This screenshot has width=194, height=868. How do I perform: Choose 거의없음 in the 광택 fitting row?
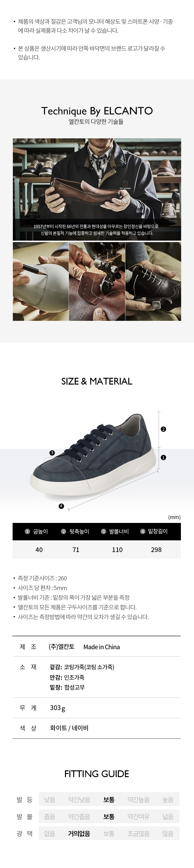79,834
